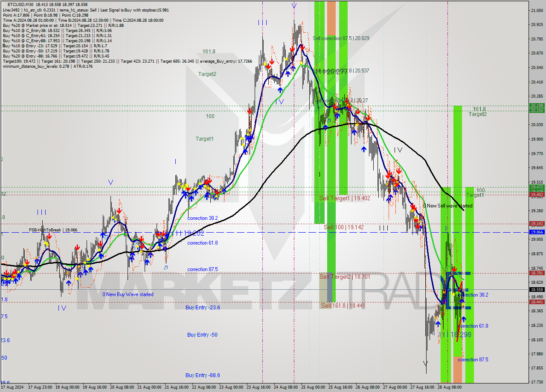This screenshot has width=546, height=392.
Task: Click 'Sell correction 87.5 | 20.829' label
Action: 341,38
